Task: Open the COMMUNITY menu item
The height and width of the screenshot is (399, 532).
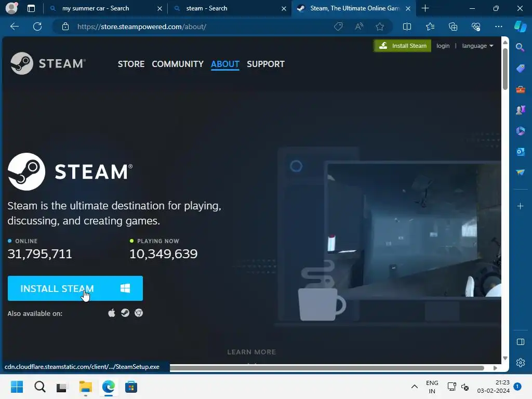Action: click(x=178, y=64)
